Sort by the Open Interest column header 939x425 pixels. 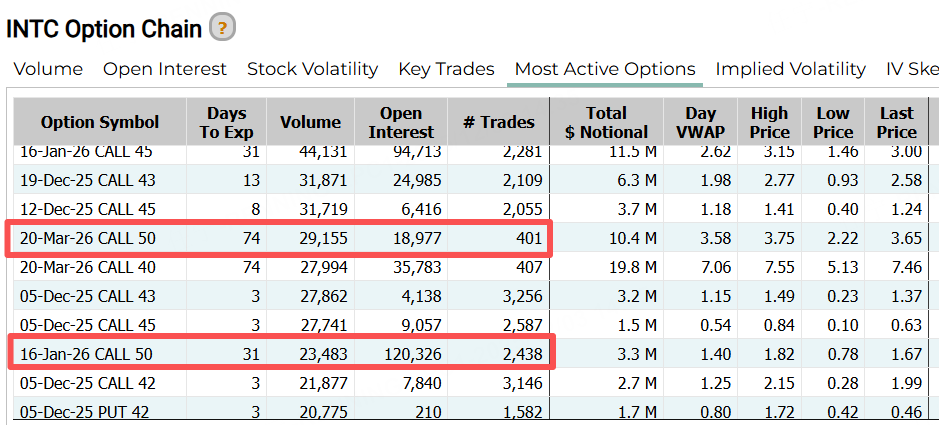401,122
